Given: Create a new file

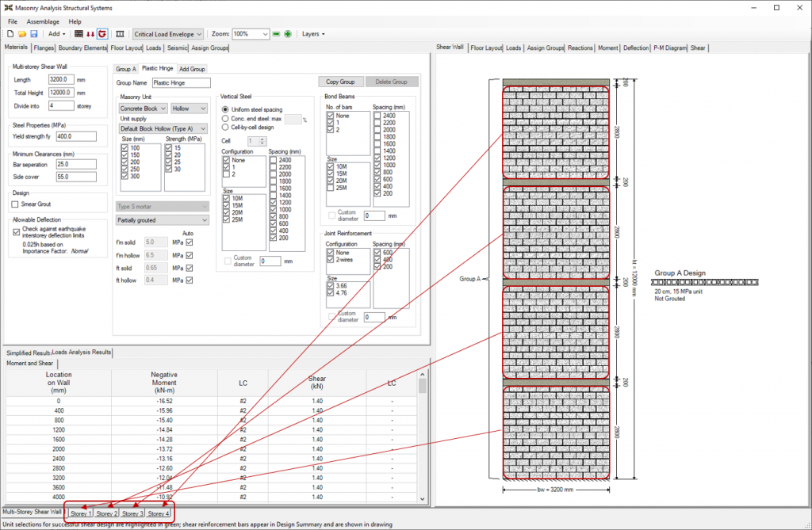Looking at the screenshot, I should pos(10,34).
